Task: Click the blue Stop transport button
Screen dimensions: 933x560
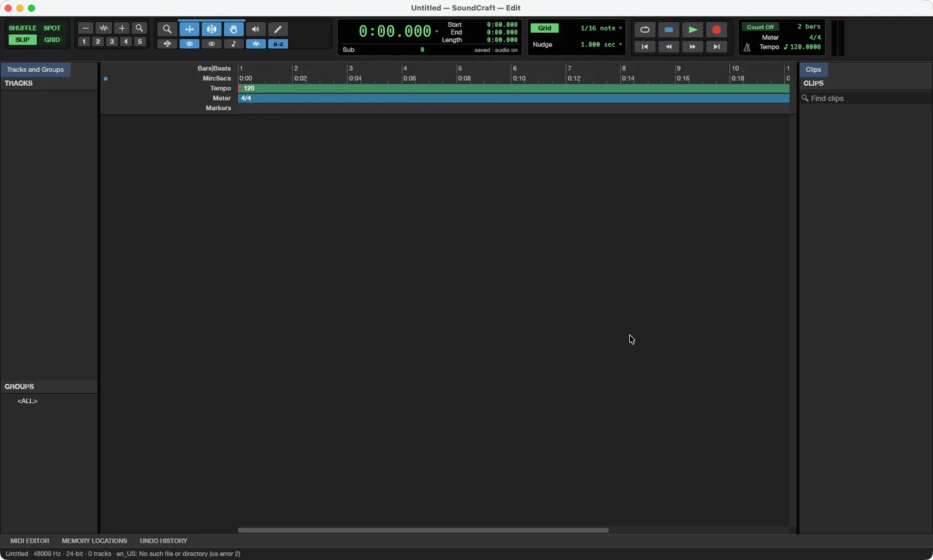Action: (x=668, y=30)
